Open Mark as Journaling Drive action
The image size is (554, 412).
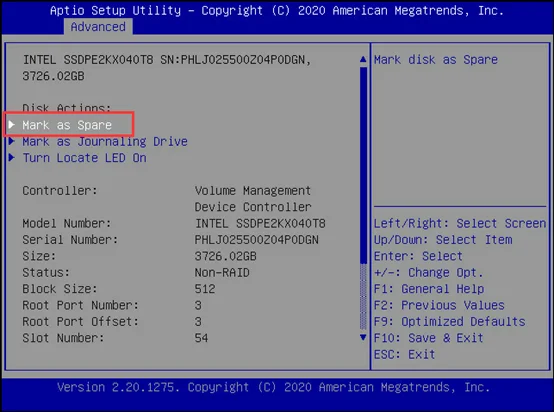click(105, 142)
